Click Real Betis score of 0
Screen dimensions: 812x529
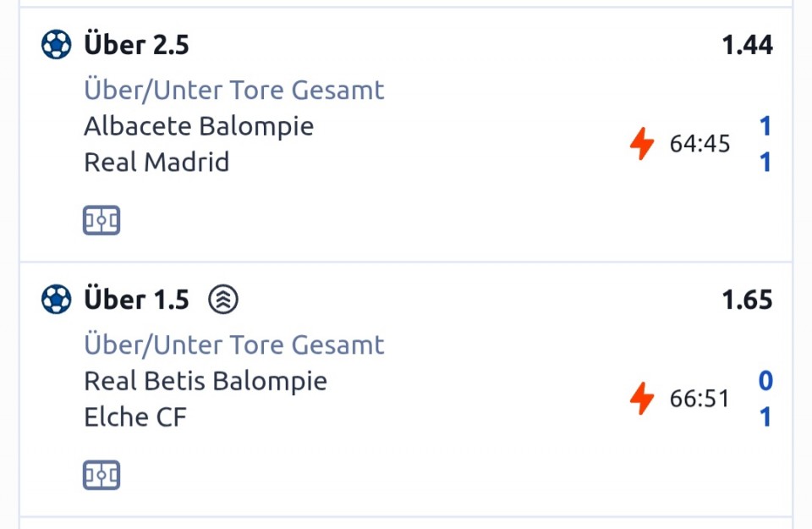(765, 381)
